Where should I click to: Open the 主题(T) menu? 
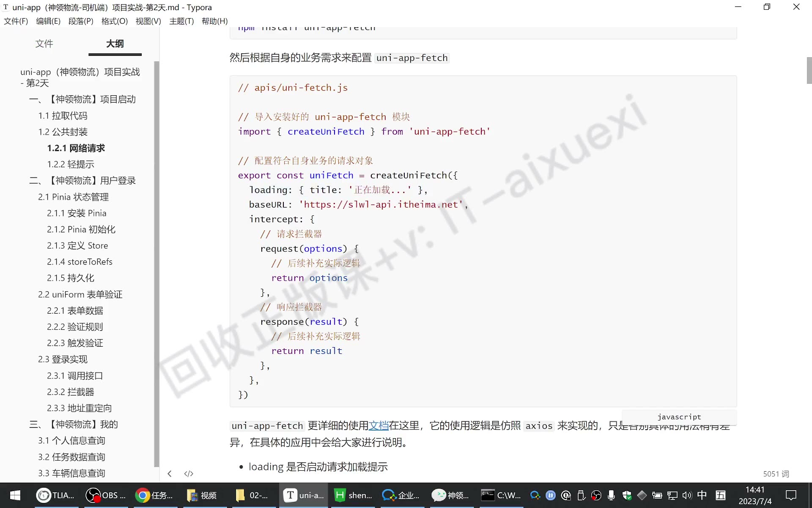[x=181, y=21]
